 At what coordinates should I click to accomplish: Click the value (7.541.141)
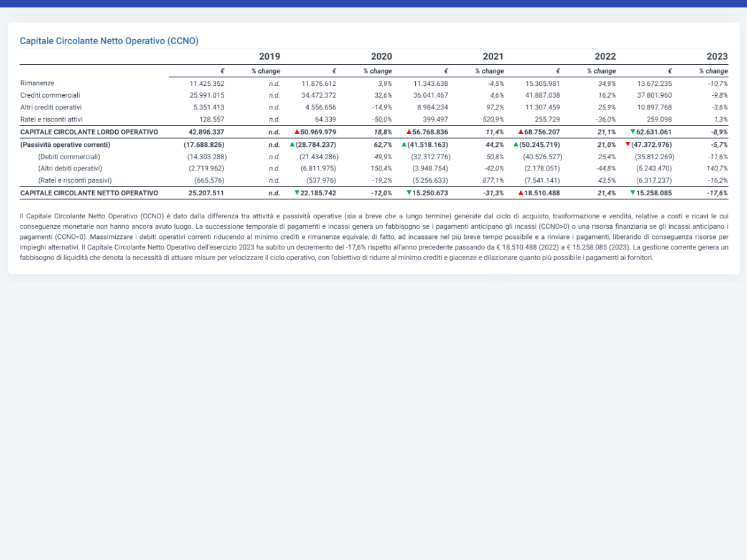pos(545,181)
